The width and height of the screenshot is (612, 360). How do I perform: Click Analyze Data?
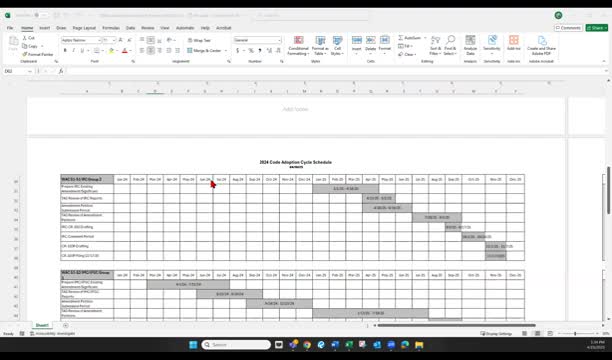[x=470, y=45]
